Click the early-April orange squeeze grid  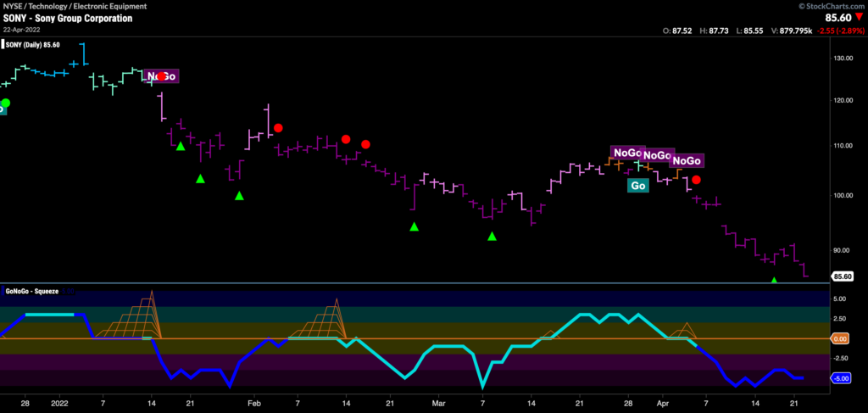pyautogui.click(x=682, y=332)
